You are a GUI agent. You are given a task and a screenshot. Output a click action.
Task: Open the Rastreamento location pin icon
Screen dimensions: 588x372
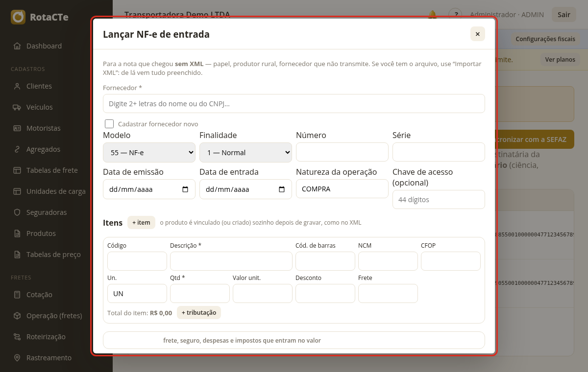click(17, 358)
